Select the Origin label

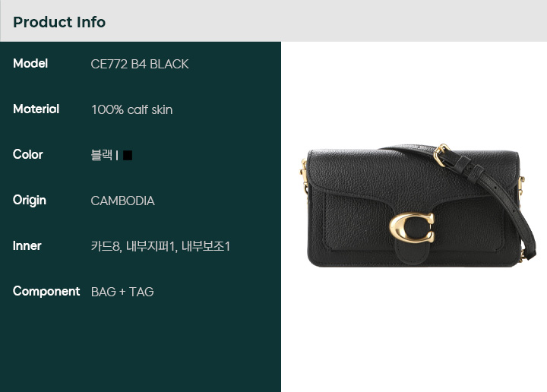(30, 201)
